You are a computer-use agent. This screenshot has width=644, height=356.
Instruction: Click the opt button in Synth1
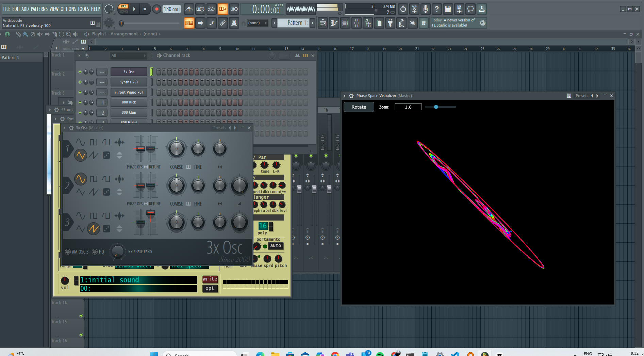tap(210, 288)
